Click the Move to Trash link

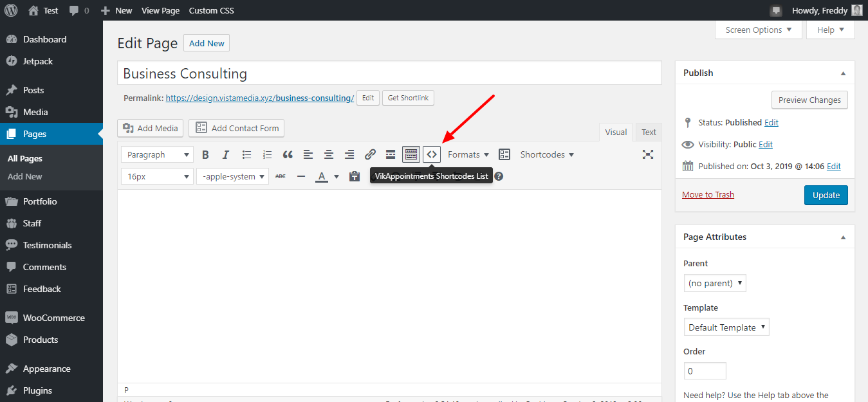(x=708, y=195)
